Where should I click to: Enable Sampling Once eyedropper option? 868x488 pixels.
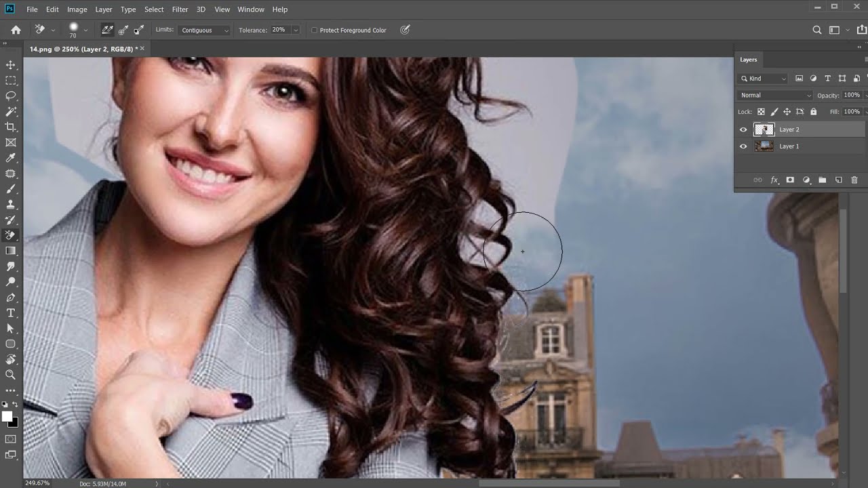pyautogui.click(x=123, y=30)
